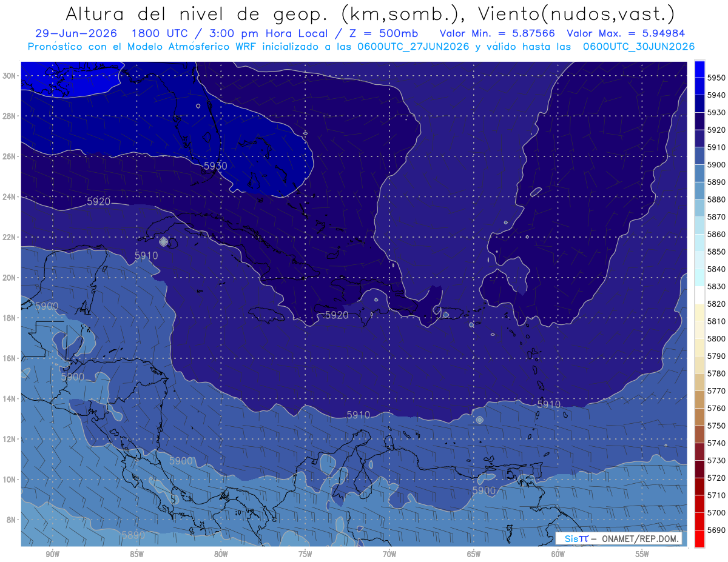The height and width of the screenshot is (562, 728).
Task: Click the 5750 value on the color legend
Action: pos(716,426)
